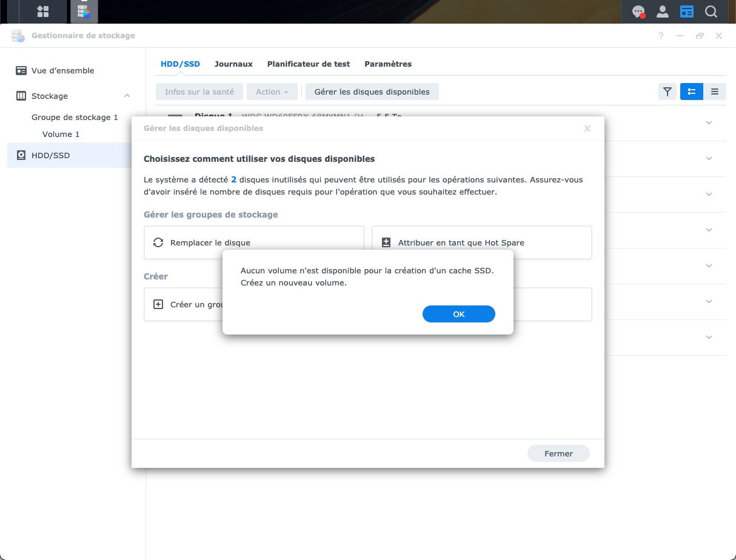The height and width of the screenshot is (560, 736).
Task: Switch to the Journaux tab
Action: pyautogui.click(x=233, y=64)
